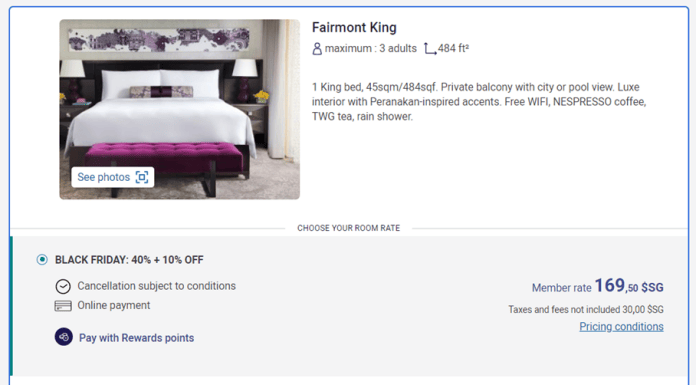Viewport: 696px width, 385px height.
Task: Click the maximum : 3 adults text
Action: tap(371, 48)
